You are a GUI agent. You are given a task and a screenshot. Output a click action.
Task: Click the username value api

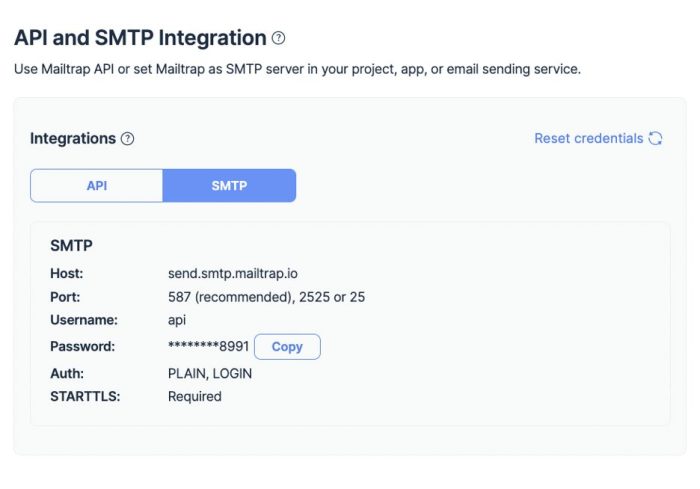pyautogui.click(x=177, y=320)
